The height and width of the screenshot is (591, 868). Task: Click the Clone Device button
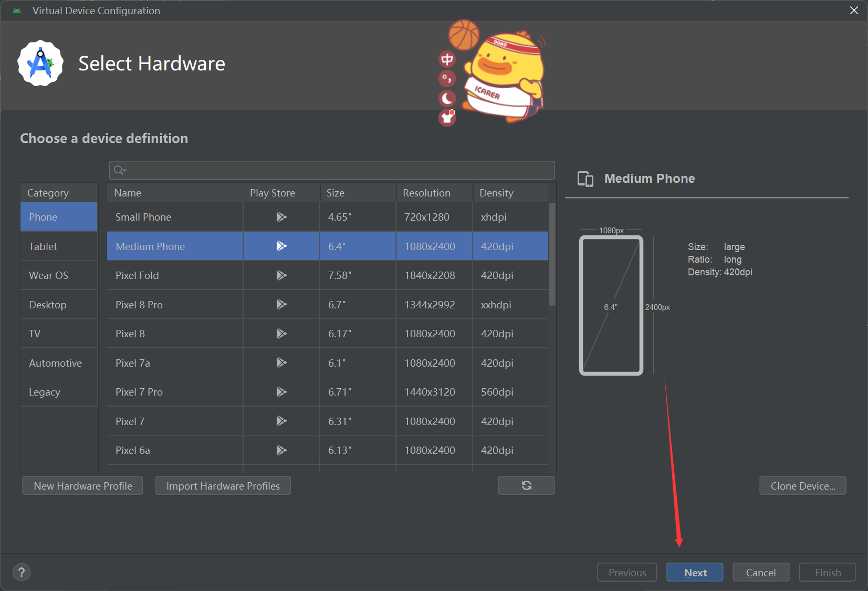(802, 486)
